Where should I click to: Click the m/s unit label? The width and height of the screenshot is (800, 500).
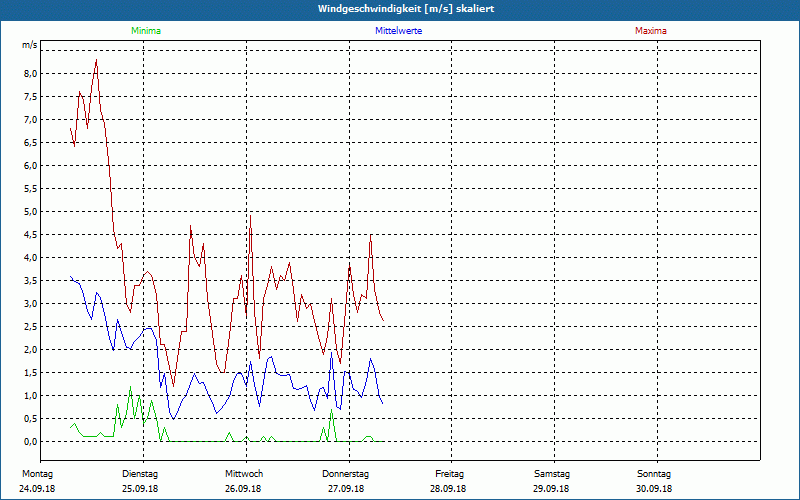pos(30,45)
